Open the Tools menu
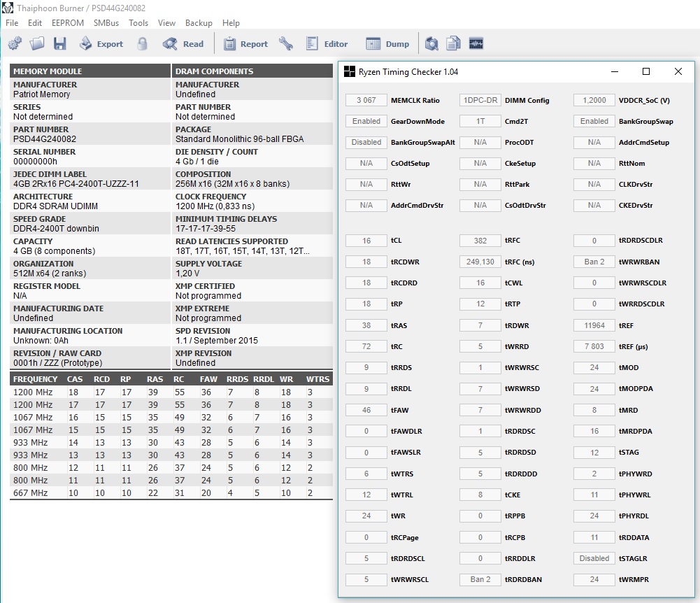 pos(138,23)
